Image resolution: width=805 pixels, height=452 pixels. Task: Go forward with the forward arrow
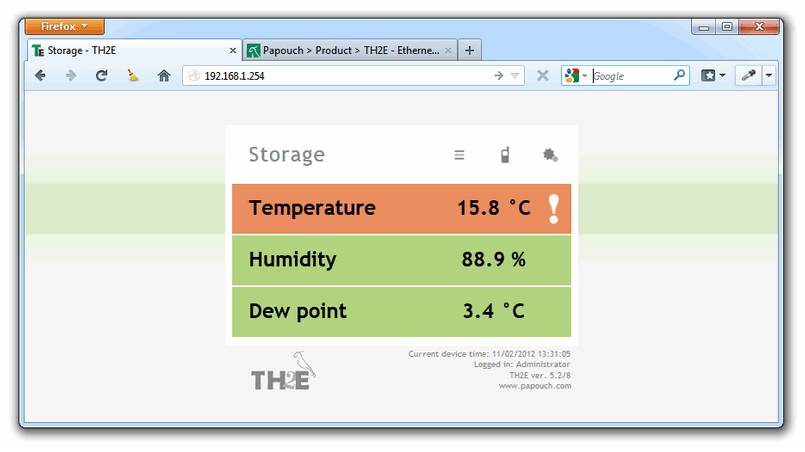point(71,76)
